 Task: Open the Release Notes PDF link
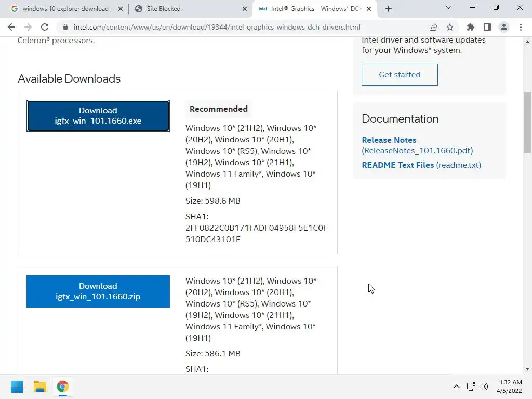click(x=417, y=145)
